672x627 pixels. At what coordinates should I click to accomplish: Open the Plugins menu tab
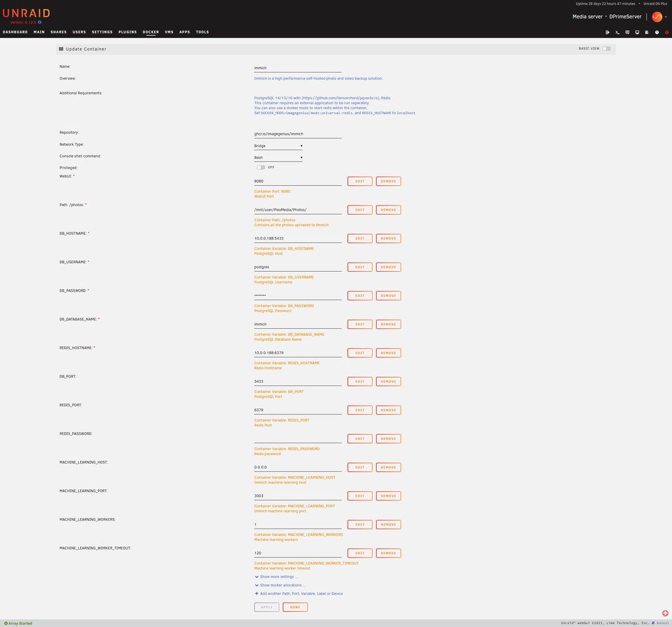tap(127, 32)
